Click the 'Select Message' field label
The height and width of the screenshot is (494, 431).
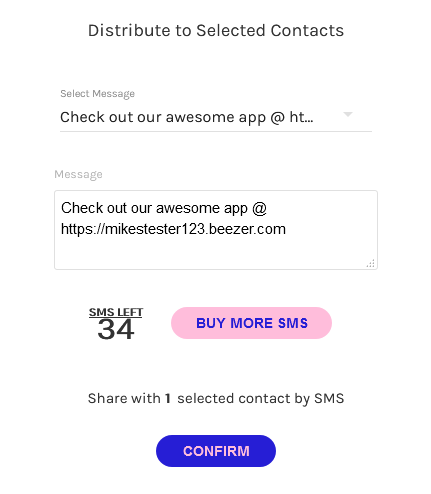pos(97,94)
